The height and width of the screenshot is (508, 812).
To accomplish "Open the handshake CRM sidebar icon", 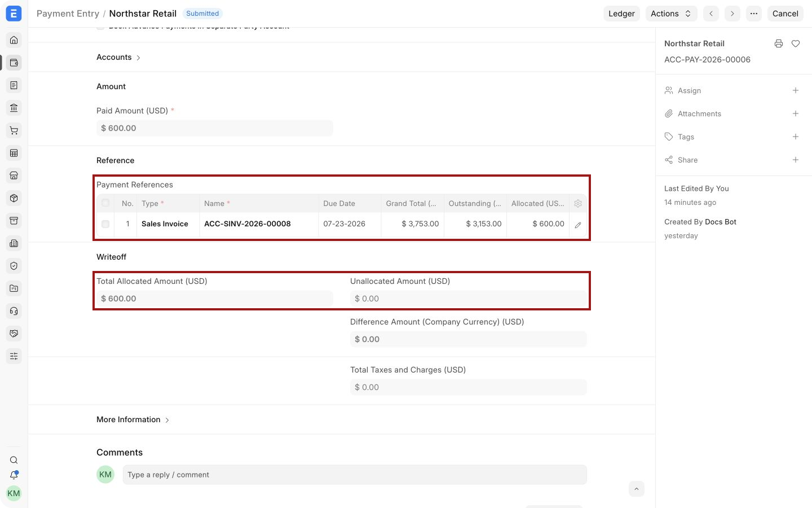I will click(x=14, y=334).
